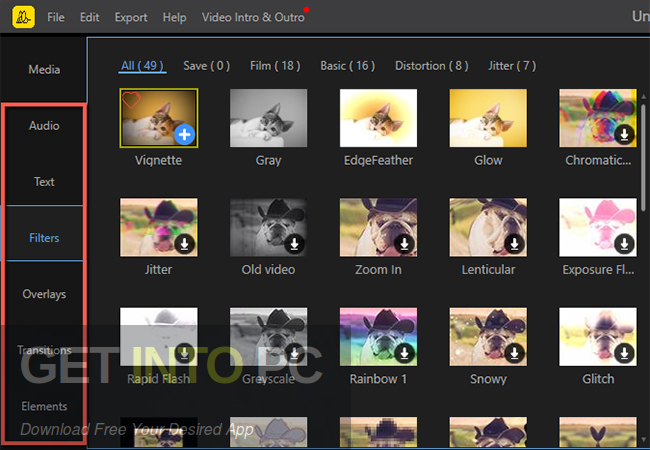Click the scrollbar up arrow
Screen dimensions: 650x450
tap(643, 96)
